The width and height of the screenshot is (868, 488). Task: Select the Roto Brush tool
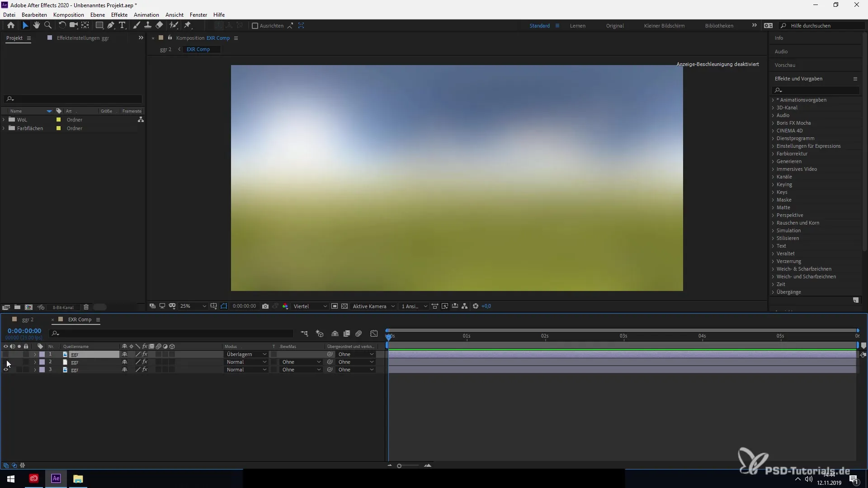point(174,25)
